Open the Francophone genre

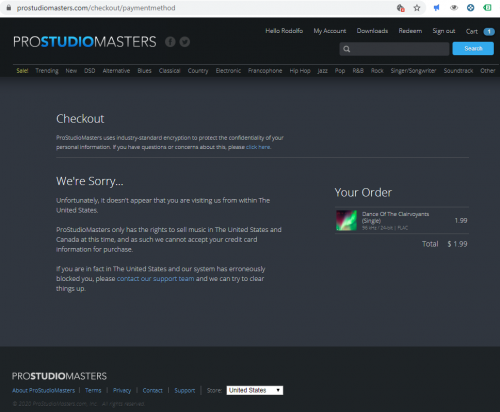tap(265, 71)
